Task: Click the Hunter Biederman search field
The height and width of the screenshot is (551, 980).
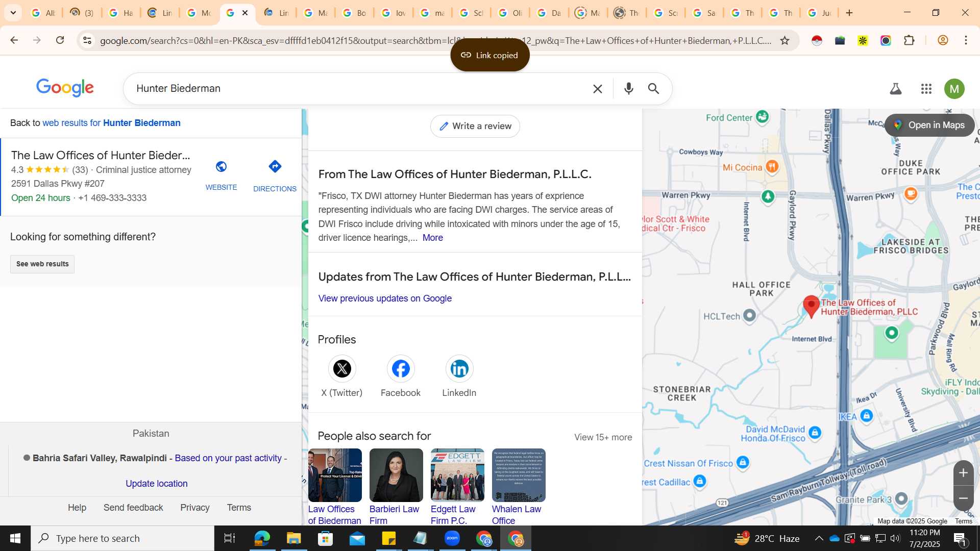Action: click(357, 89)
